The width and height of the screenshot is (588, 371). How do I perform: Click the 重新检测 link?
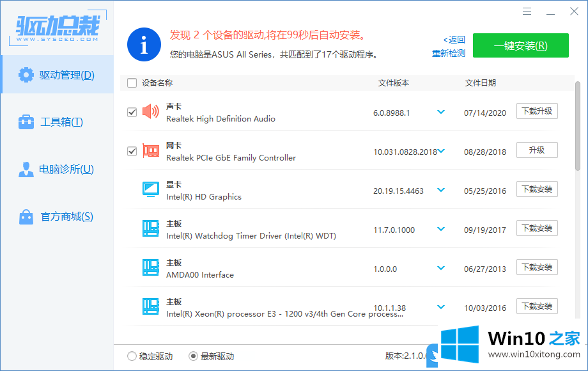pos(449,53)
